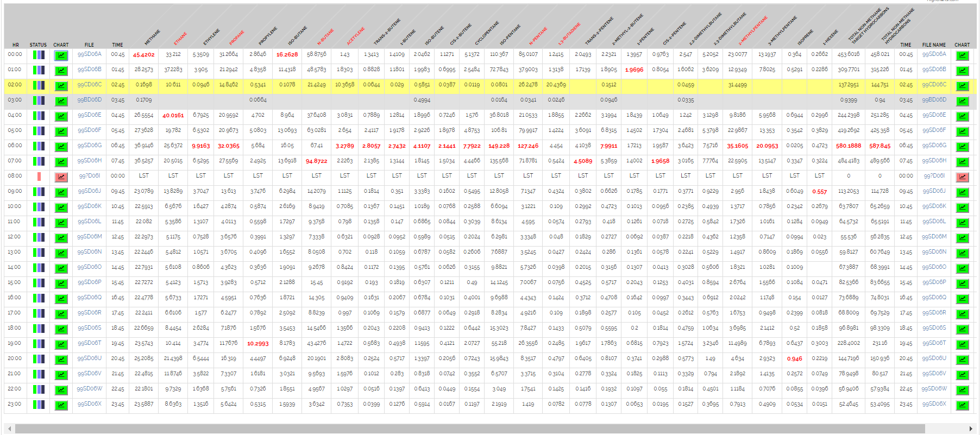Click the status bars indicator in the 04:00 row
Image resolution: width=980 pixels, height=435 pixels.
[39, 116]
